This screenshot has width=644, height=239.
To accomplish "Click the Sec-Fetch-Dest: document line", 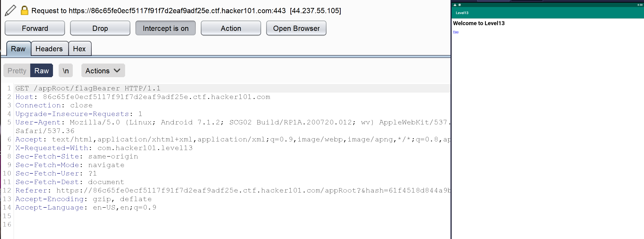I will [x=70, y=182].
